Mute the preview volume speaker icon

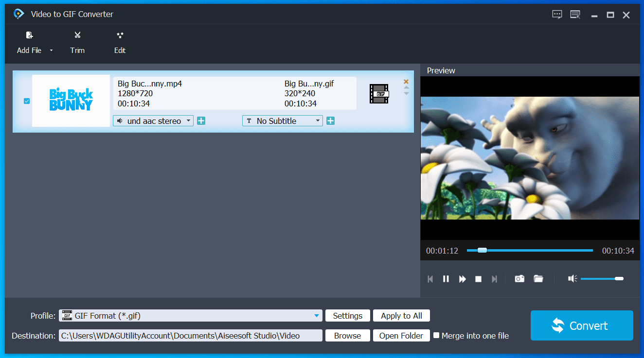[x=572, y=278]
